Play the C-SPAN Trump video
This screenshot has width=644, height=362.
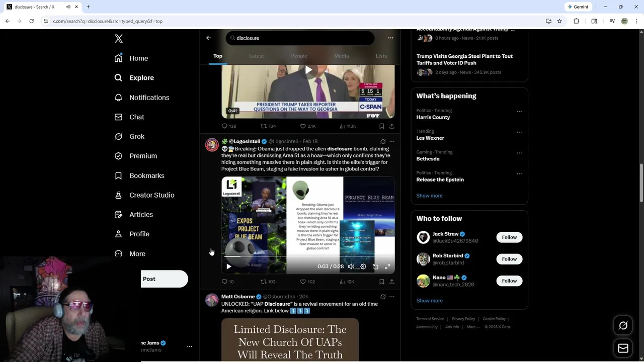[308, 70]
